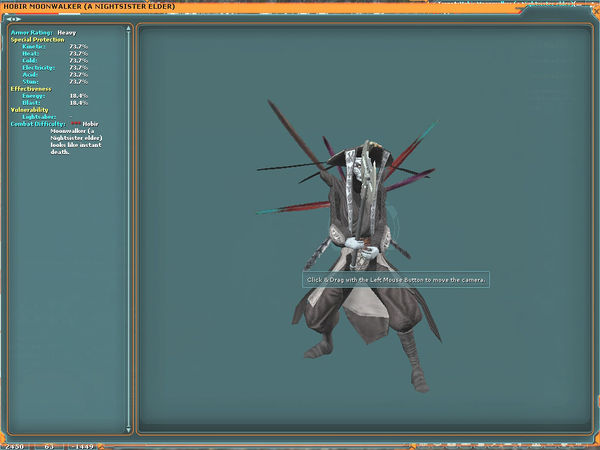The height and width of the screenshot is (450, 600).
Task: Click the camera drag tooltip text
Action: (x=396, y=280)
